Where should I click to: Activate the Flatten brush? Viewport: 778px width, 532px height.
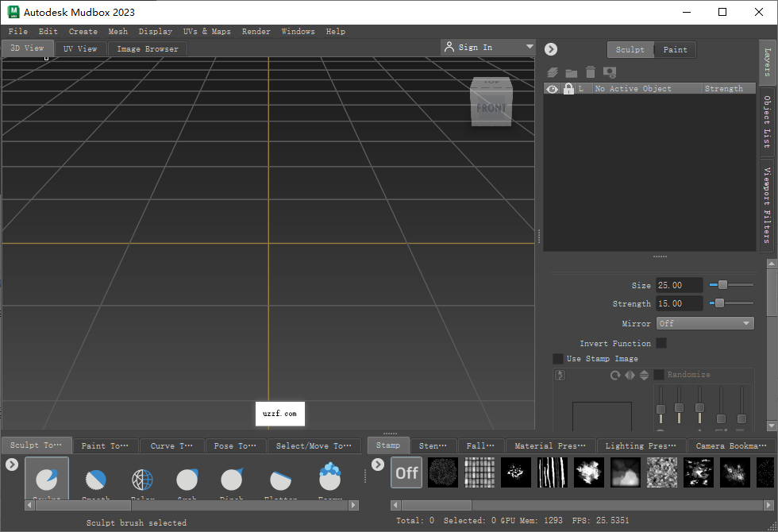279,478
